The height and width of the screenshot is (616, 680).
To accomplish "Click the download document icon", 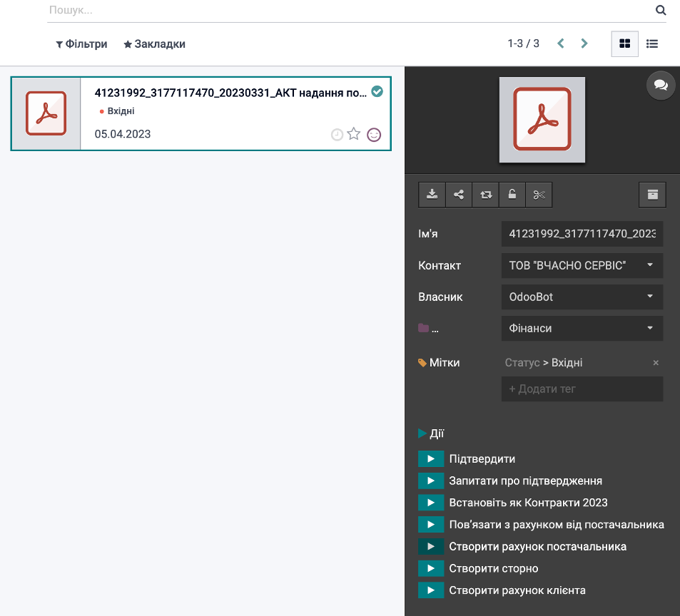I will pyautogui.click(x=432, y=195).
